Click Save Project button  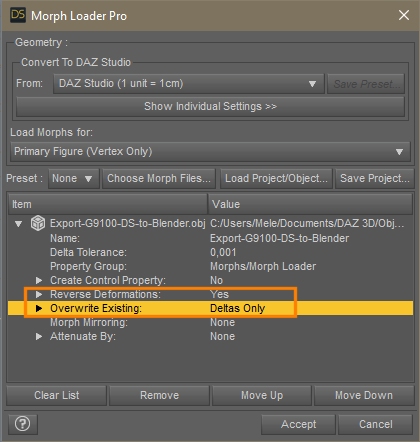coord(375,178)
